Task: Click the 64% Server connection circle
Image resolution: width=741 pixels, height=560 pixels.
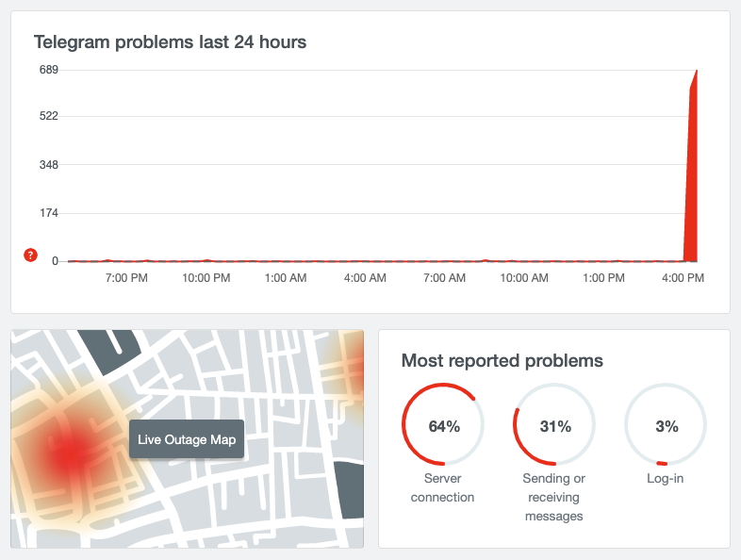Action: coord(443,424)
